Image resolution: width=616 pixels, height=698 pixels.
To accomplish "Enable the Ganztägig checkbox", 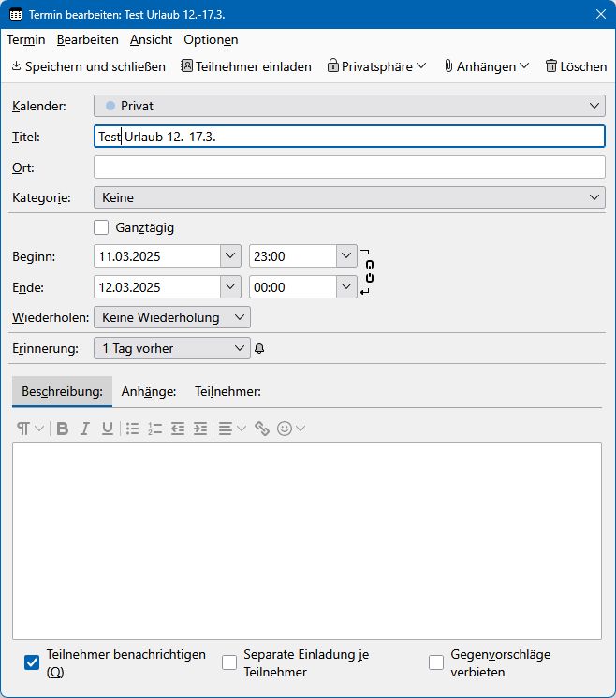I will (101, 227).
